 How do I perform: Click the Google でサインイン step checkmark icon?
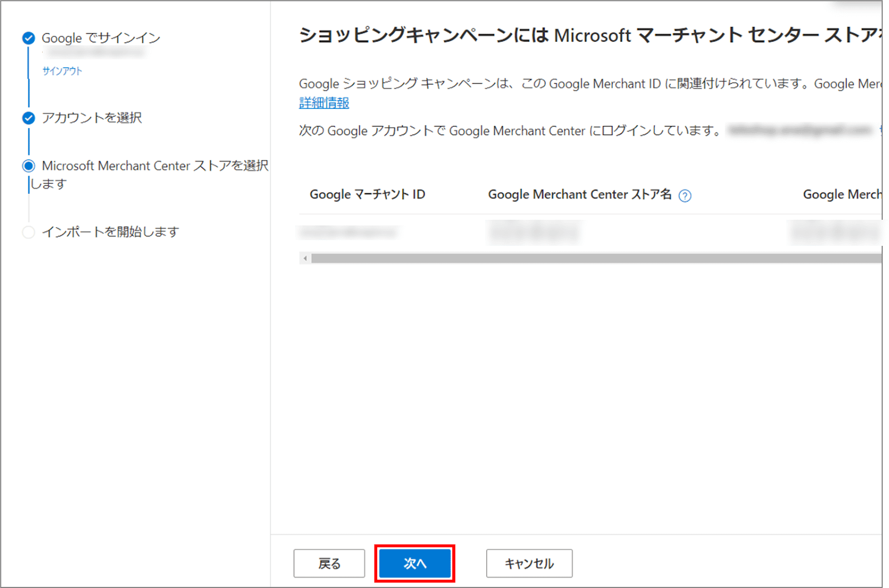28,38
